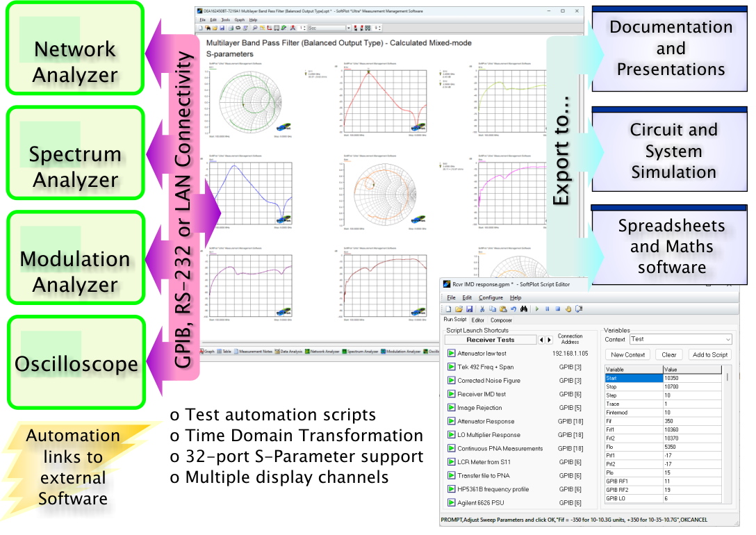This screenshot has height=535, width=756.
Task: Click the binoculars Find icon
Action: pyautogui.click(x=524, y=308)
